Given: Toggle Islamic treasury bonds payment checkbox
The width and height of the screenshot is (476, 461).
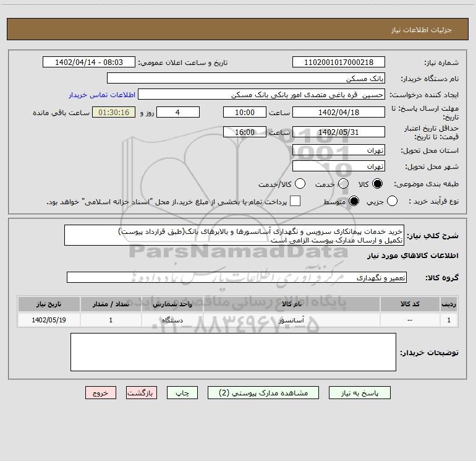Looking at the screenshot, I should (x=295, y=201).
